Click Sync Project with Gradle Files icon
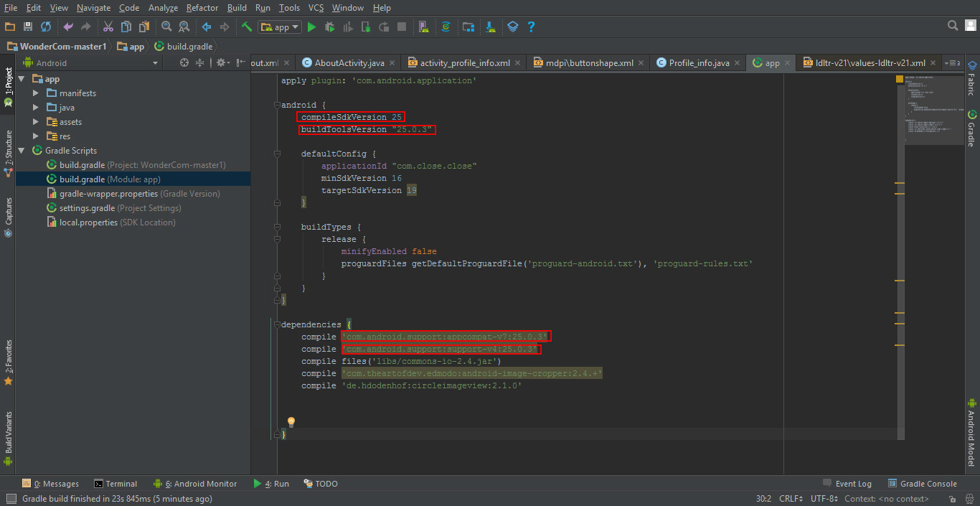The height and width of the screenshot is (506, 980). tap(446, 27)
